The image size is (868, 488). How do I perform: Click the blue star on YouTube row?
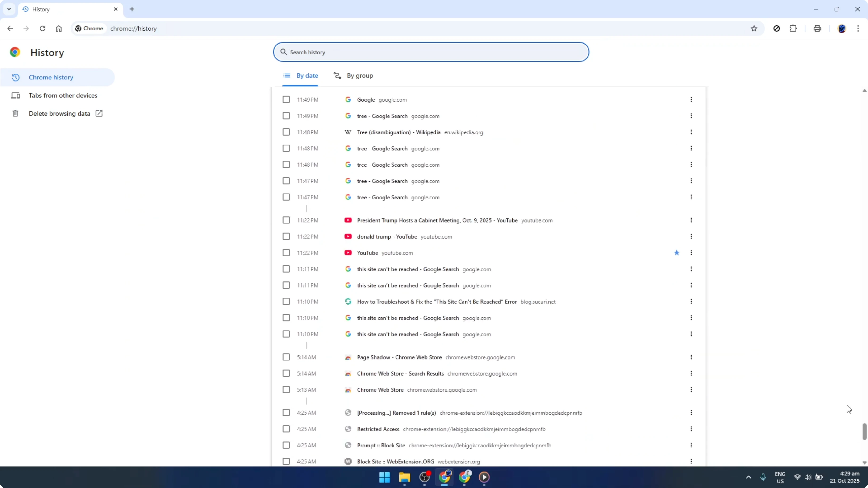pyautogui.click(x=677, y=252)
